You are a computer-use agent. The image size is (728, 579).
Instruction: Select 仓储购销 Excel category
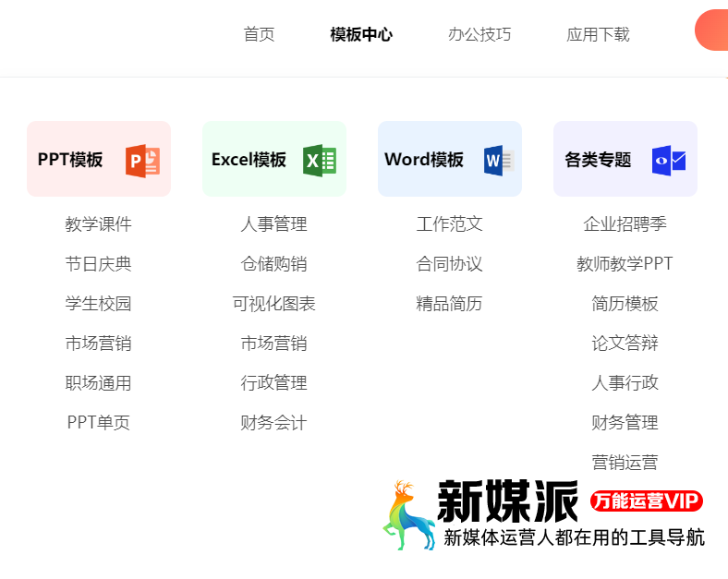click(274, 264)
